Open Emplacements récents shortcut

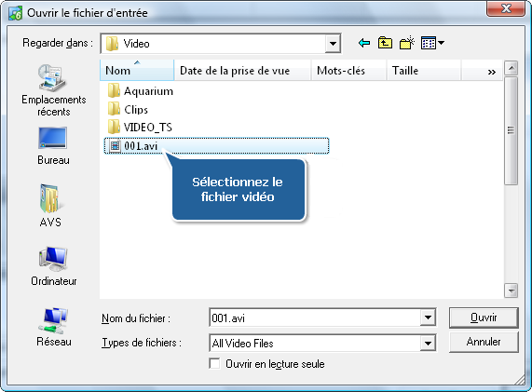pos(54,90)
